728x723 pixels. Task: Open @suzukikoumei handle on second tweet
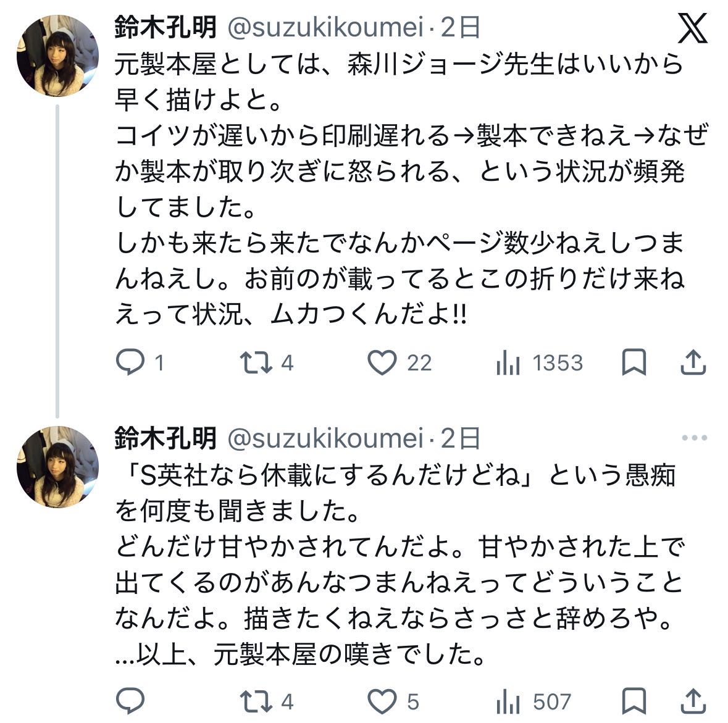coord(325,438)
